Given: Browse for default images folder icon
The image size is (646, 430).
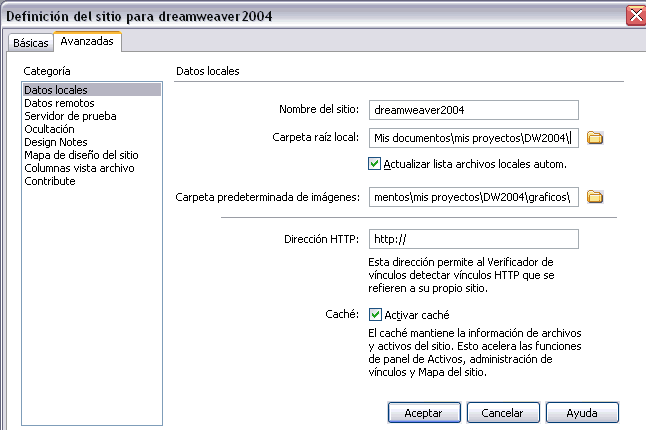Looking at the screenshot, I should coord(595,197).
